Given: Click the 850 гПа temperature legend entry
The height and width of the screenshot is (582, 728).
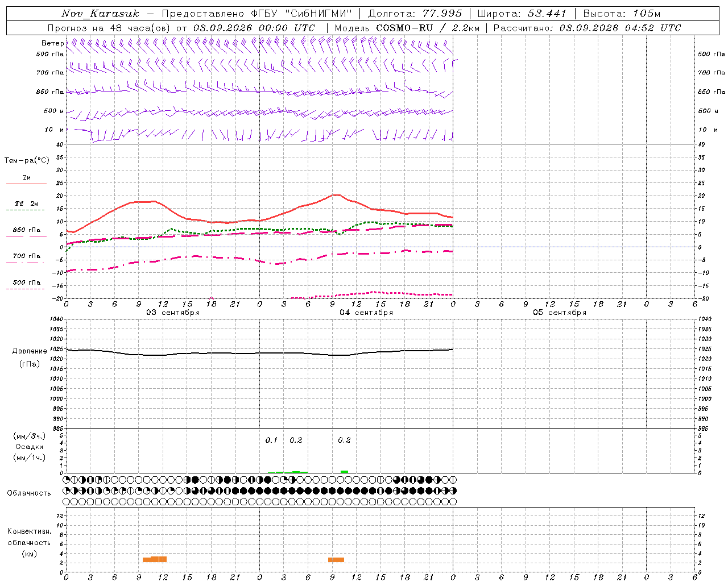Looking at the screenshot, I should click(x=26, y=232).
